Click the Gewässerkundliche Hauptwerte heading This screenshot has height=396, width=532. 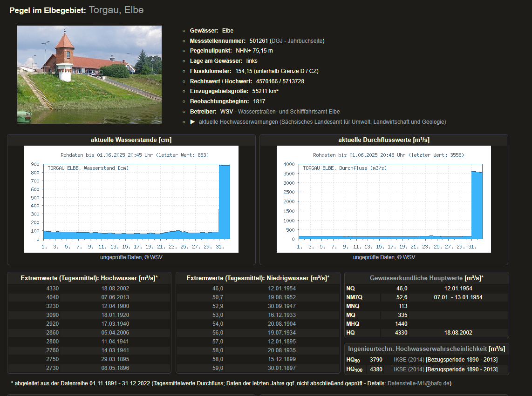(x=416, y=278)
